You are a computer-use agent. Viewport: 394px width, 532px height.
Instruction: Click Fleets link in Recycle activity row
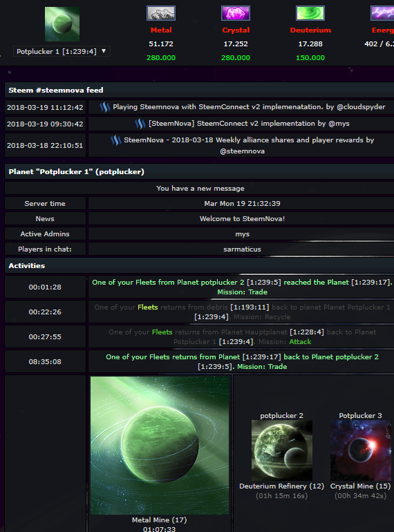point(148,307)
